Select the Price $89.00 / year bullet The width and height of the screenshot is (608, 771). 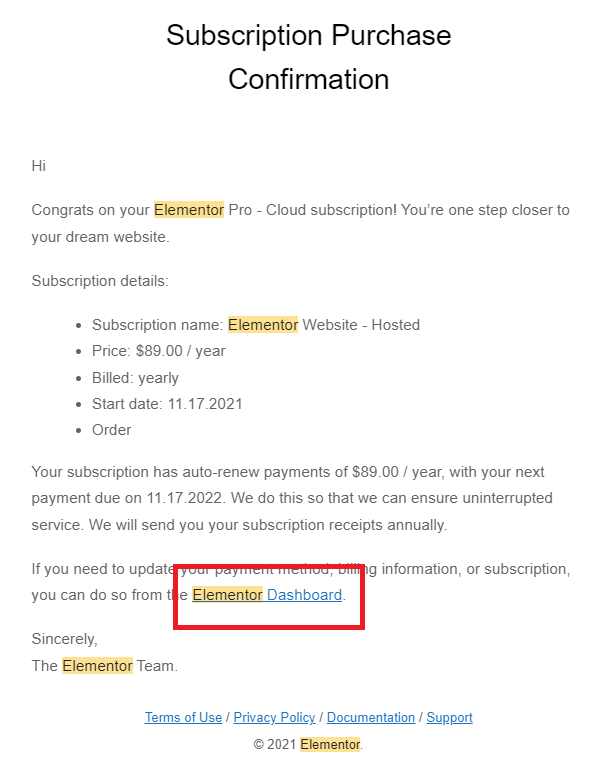[158, 351]
